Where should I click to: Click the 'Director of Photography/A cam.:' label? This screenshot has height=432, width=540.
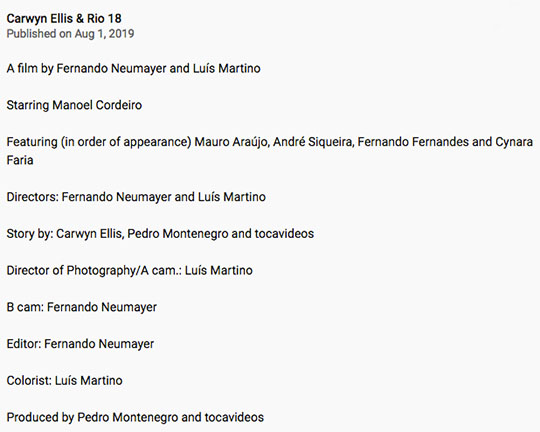pyautogui.click(x=94, y=270)
